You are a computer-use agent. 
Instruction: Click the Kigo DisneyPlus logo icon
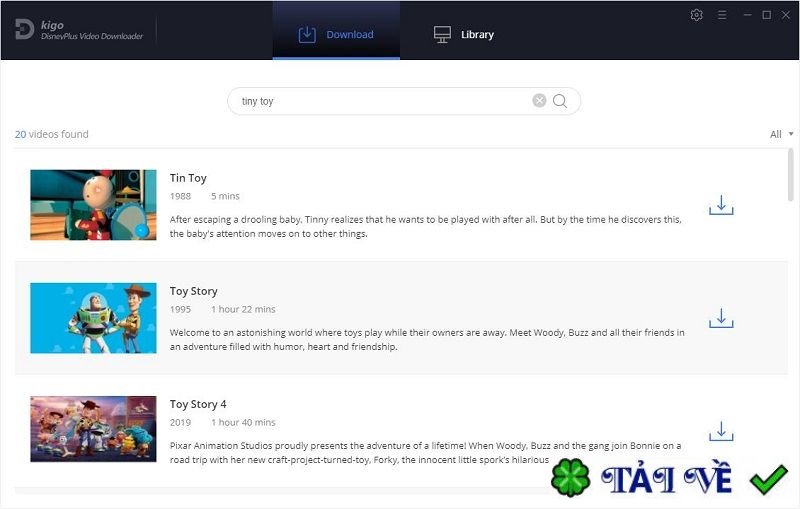[24, 30]
